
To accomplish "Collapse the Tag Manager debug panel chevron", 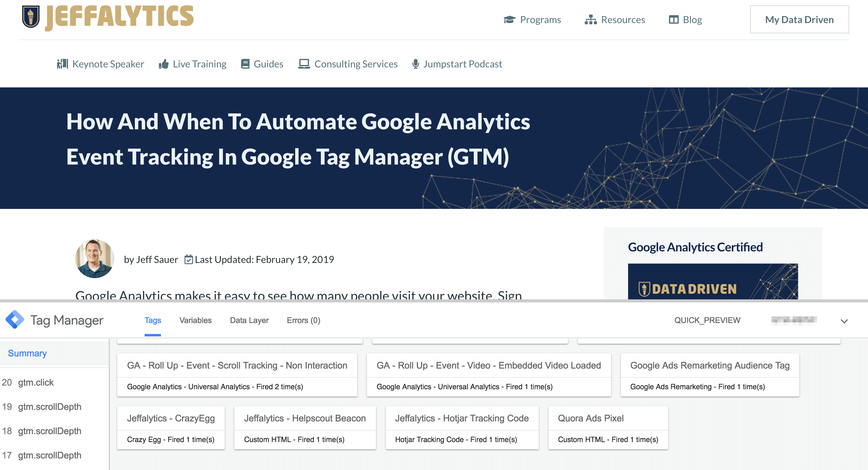I will [x=844, y=321].
